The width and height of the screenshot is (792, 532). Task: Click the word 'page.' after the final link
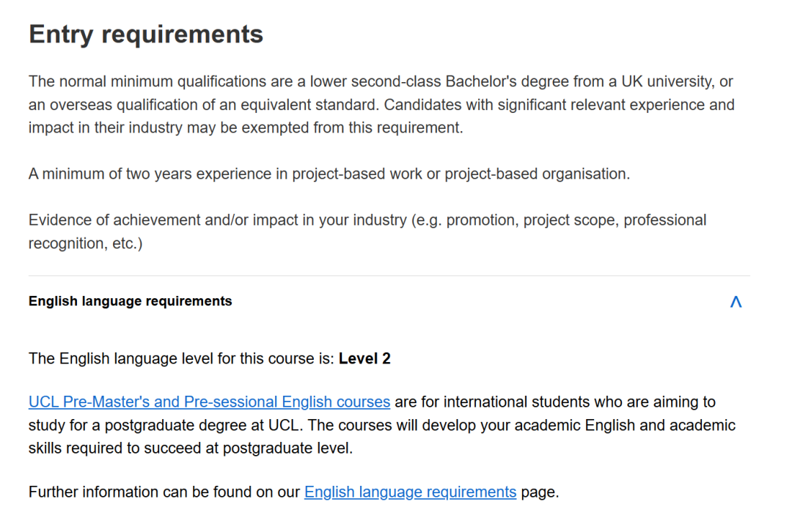[x=540, y=492]
